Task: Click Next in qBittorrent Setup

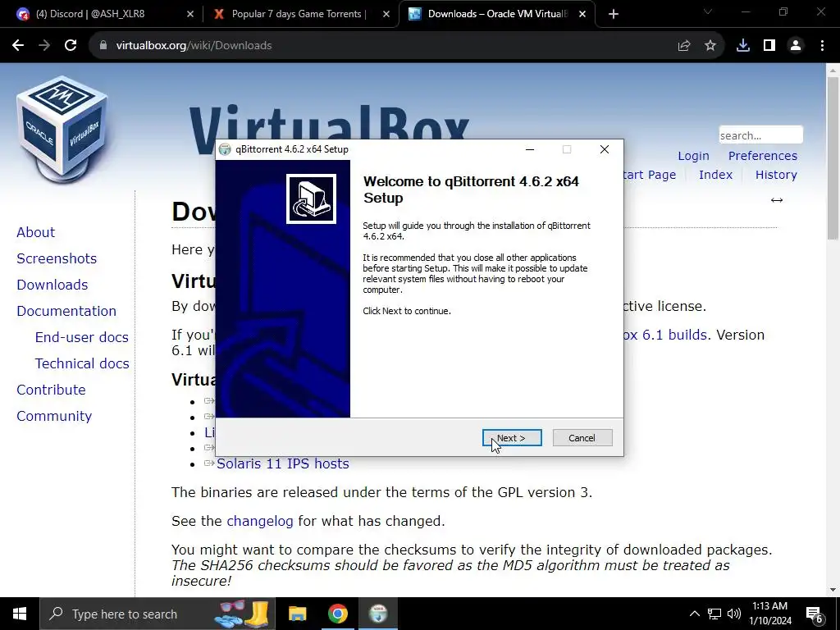Action: click(512, 438)
